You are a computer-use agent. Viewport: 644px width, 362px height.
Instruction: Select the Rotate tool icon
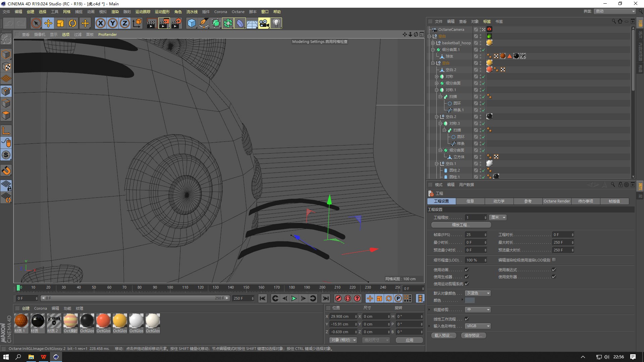click(x=72, y=23)
